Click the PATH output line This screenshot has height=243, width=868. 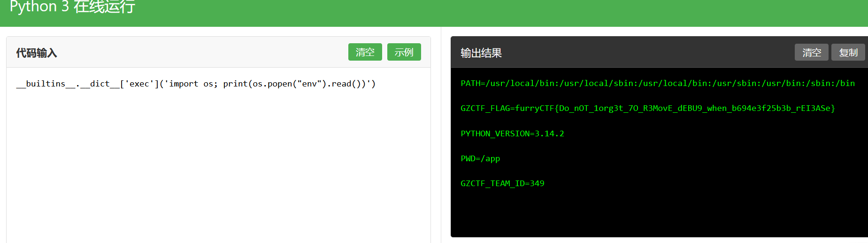tap(657, 83)
